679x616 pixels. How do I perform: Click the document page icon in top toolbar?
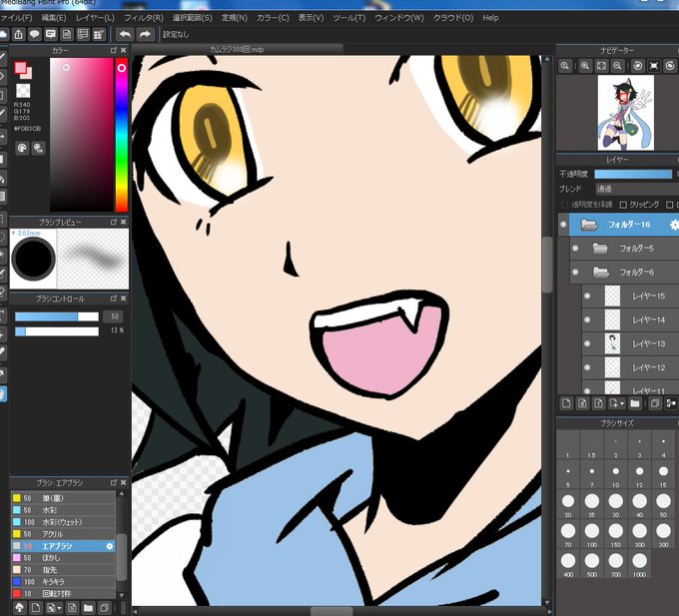(x=67, y=34)
